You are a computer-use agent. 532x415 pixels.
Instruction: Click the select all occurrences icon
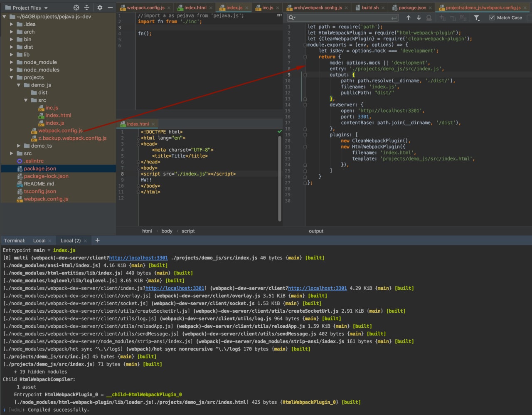pyautogui.click(x=463, y=18)
